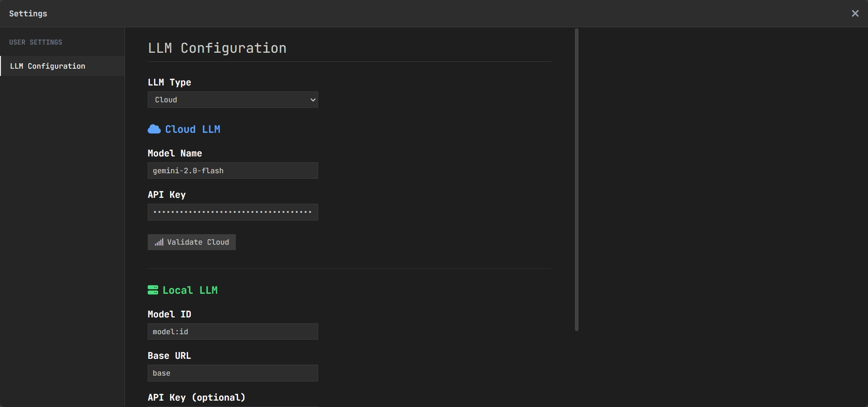The image size is (868, 407).
Task: Edit the Model Name field gemini-2.0-flash
Action: (x=233, y=171)
